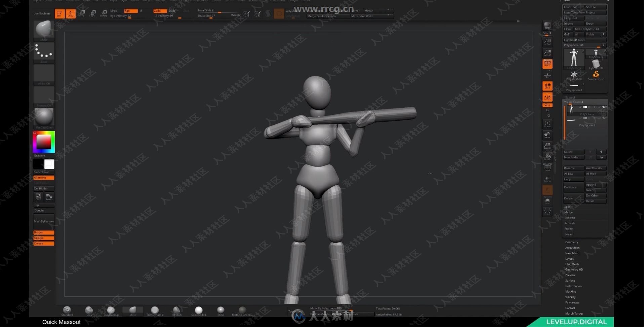Open the Merge subtool menu
644x327 pixels.
coord(569,212)
